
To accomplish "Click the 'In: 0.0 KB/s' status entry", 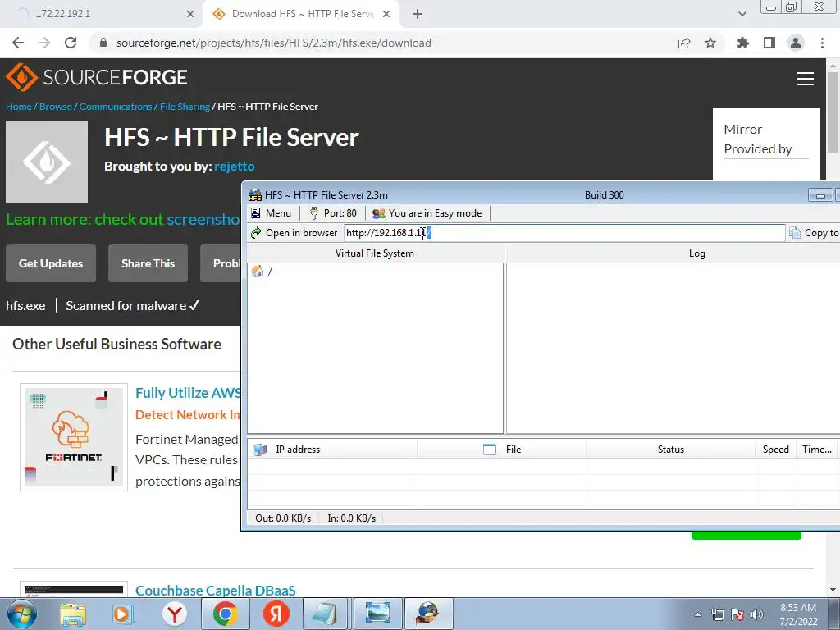I will click(x=351, y=518).
